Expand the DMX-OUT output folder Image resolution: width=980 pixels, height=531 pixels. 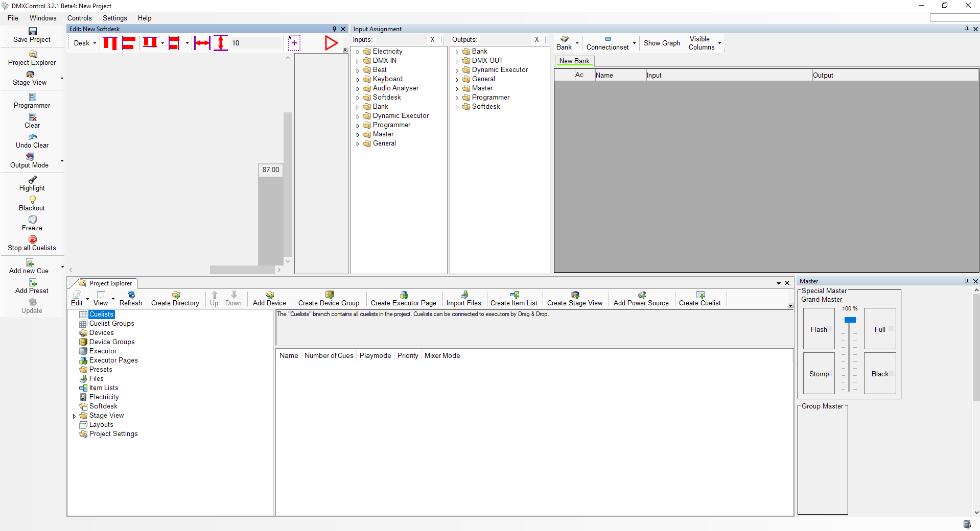(457, 61)
